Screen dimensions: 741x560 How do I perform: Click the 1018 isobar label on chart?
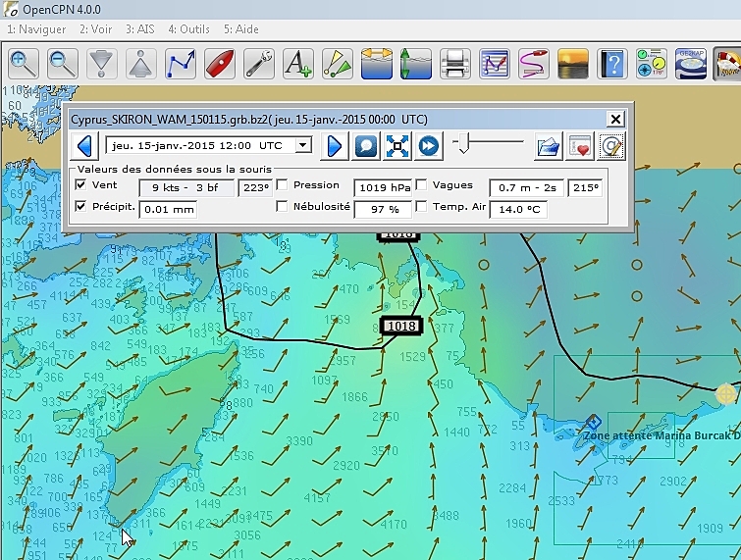point(401,327)
